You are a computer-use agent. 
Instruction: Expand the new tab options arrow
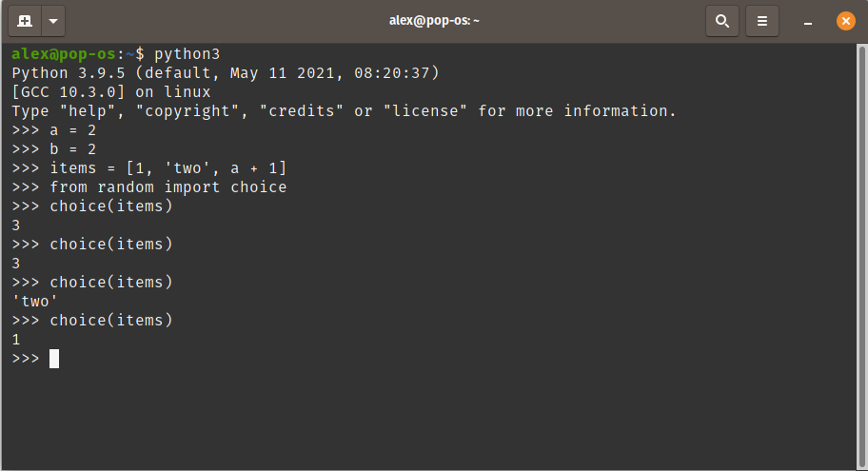tap(53, 21)
